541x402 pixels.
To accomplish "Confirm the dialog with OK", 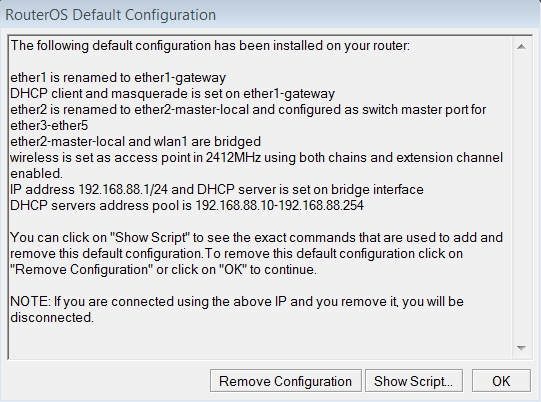I will point(501,381).
